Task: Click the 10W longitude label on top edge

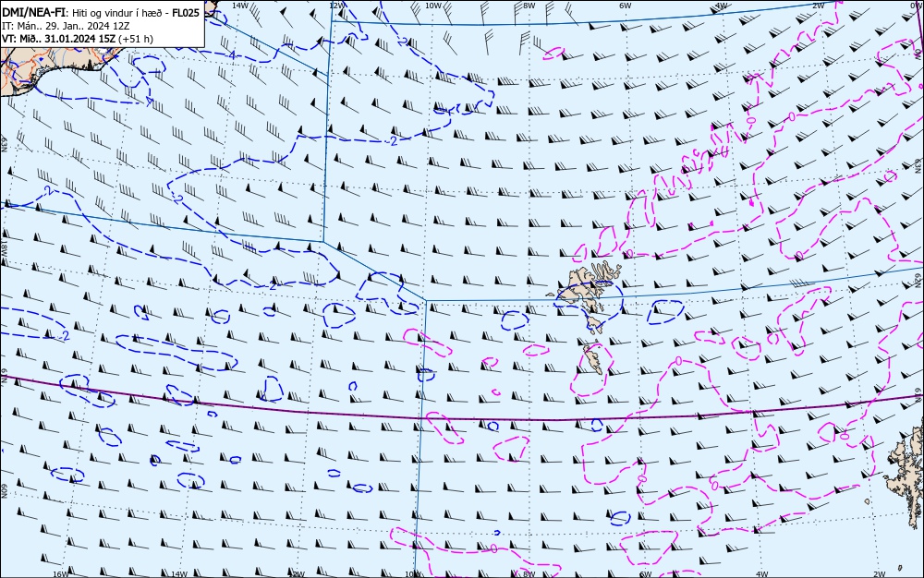Action: pos(433,6)
